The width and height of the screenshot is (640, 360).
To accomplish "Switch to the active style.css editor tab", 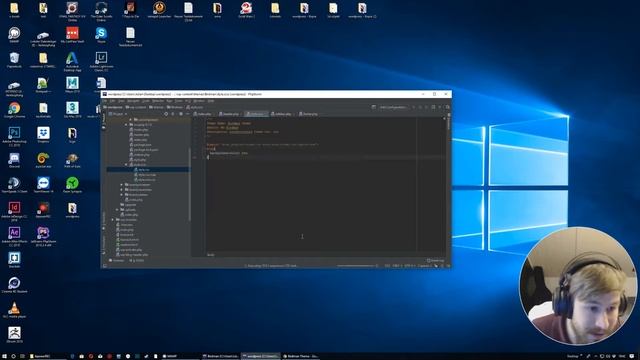I will (x=256, y=114).
